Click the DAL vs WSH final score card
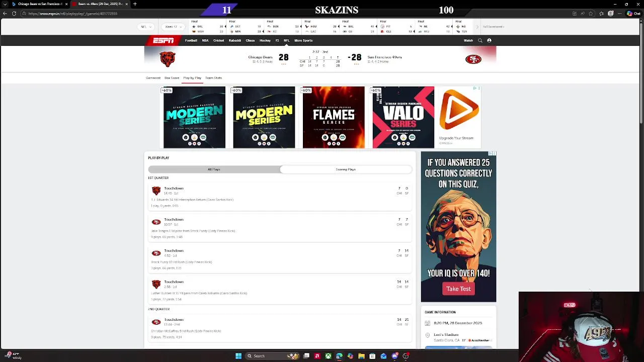 coord(208,27)
